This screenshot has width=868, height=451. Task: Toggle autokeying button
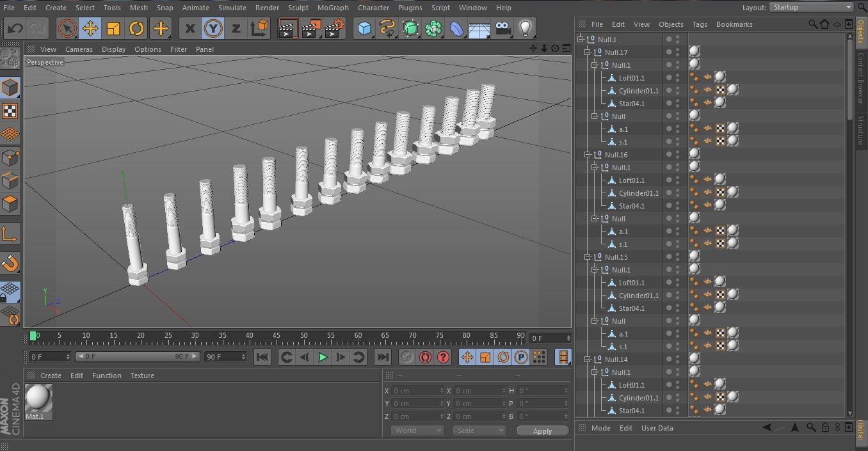click(x=424, y=358)
